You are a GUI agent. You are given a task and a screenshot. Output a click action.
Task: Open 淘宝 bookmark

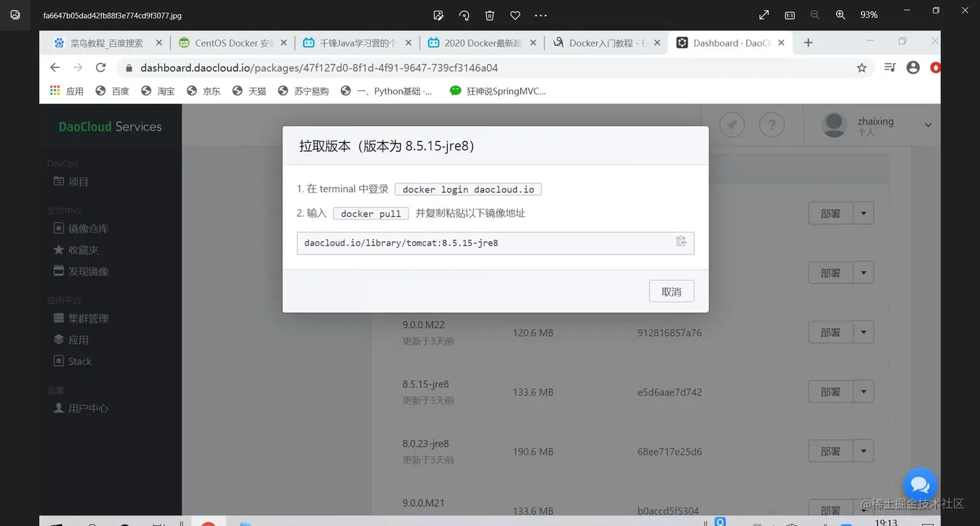coord(157,91)
